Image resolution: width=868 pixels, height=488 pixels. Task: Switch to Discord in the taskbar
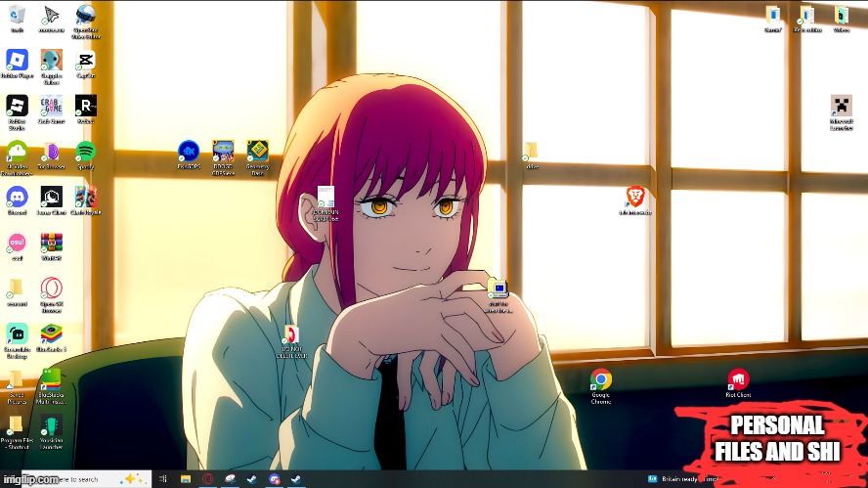[274, 479]
